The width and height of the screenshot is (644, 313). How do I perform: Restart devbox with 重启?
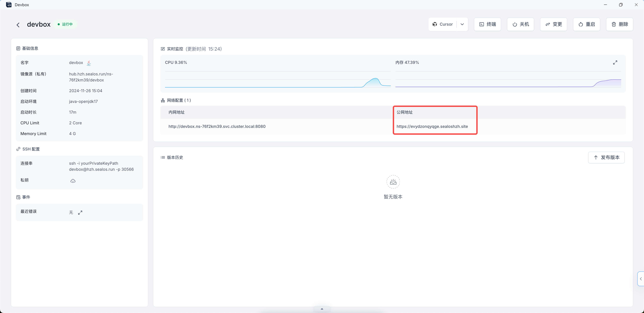[x=586, y=24]
